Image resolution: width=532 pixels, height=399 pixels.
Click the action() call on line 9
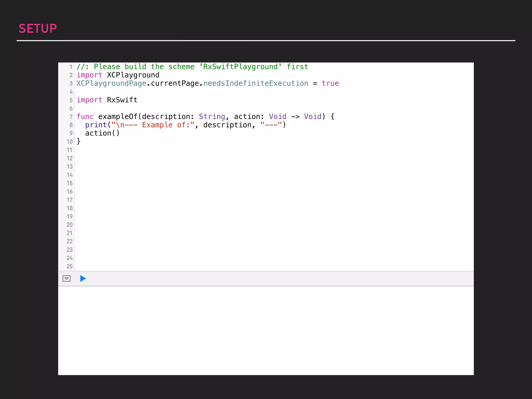(x=102, y=133)
